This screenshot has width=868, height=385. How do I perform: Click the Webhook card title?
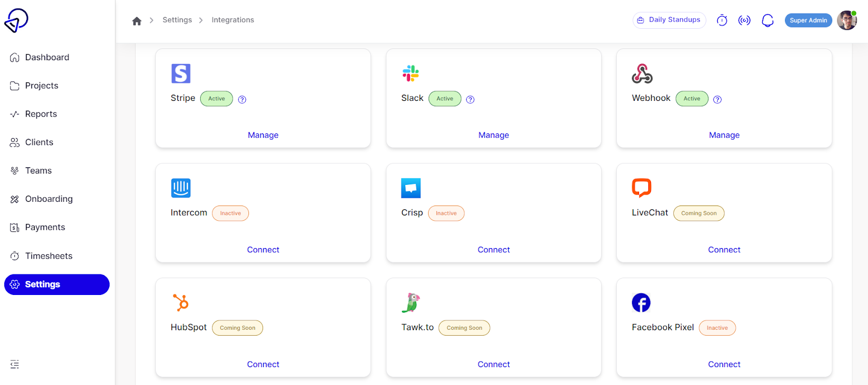click(x=651, y=98)
